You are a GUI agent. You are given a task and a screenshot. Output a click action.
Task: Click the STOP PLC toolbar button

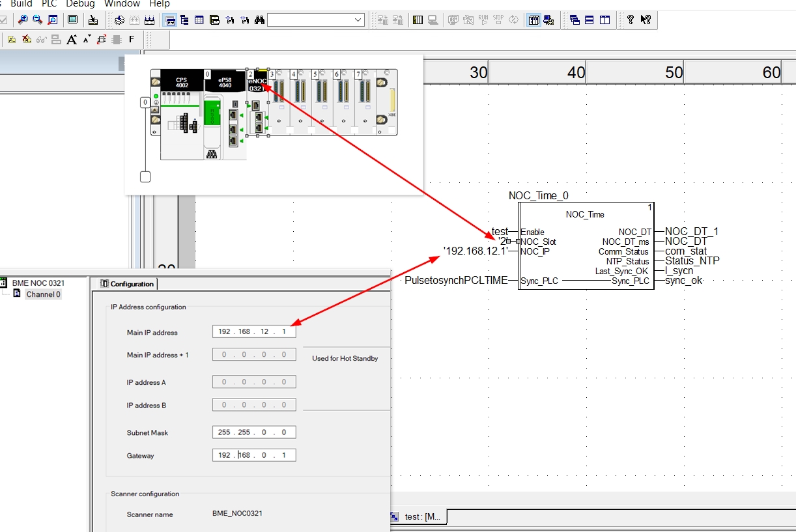(x=498, y=20)
